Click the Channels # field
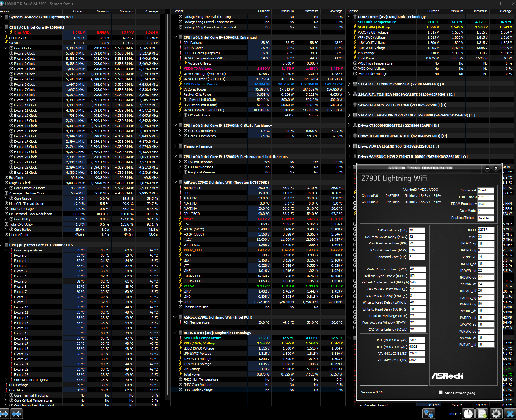 pyautogui.click(x=486, y=190)
